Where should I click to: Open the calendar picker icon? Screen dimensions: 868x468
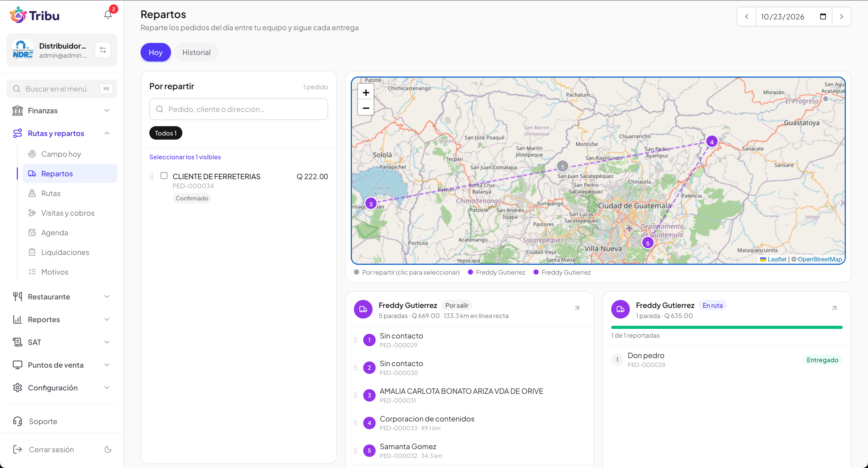(823, 17)
